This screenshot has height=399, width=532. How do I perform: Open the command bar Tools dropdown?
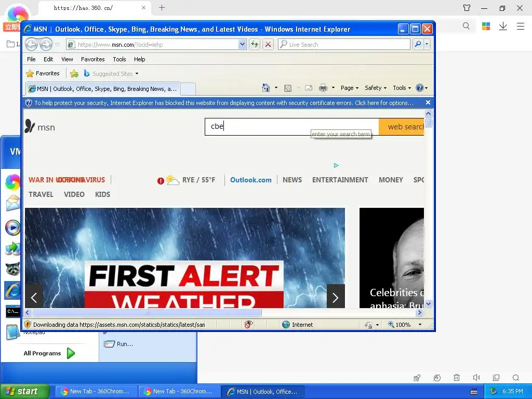[x=402, y=88]
